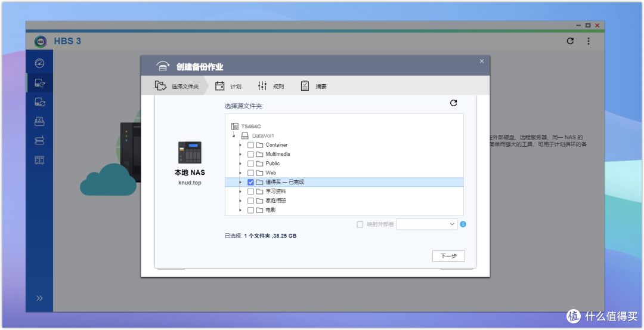
Task: Go to the 选择文件夹 step tab
Action: click(x=177, y=86)
